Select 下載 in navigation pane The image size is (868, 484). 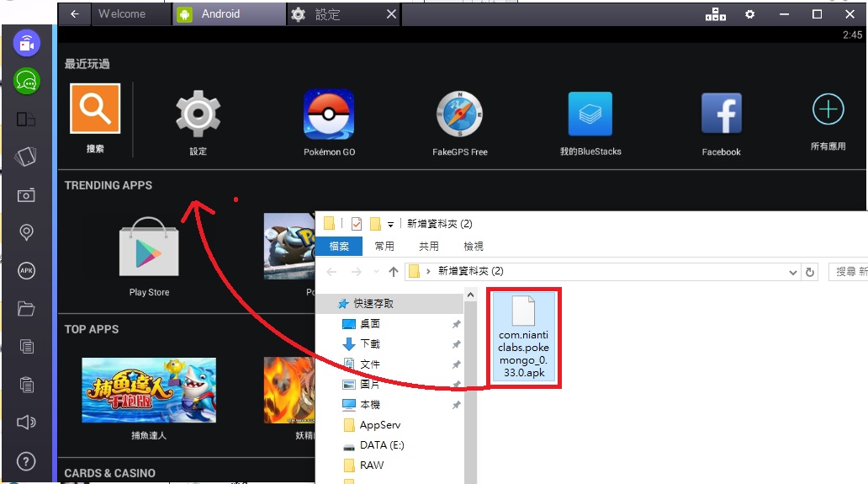pyautogui.click(x=370, y=344)
